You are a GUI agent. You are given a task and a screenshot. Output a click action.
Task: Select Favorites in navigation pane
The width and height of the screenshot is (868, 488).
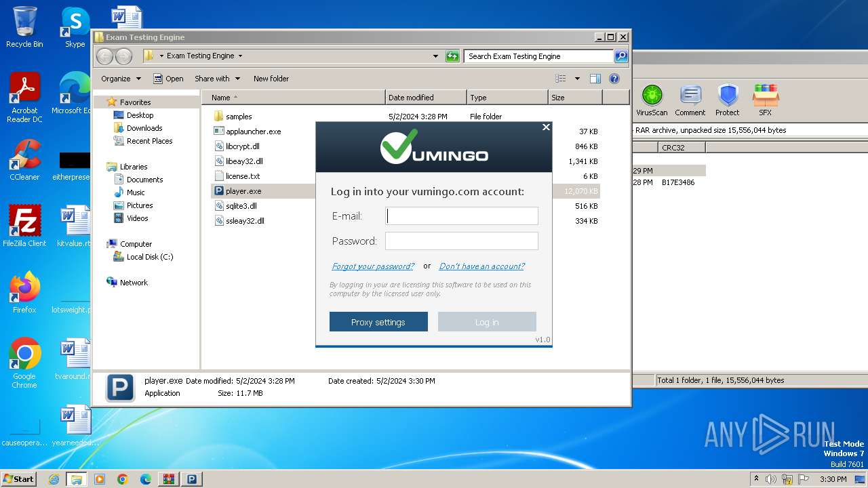tap(129, 102)
